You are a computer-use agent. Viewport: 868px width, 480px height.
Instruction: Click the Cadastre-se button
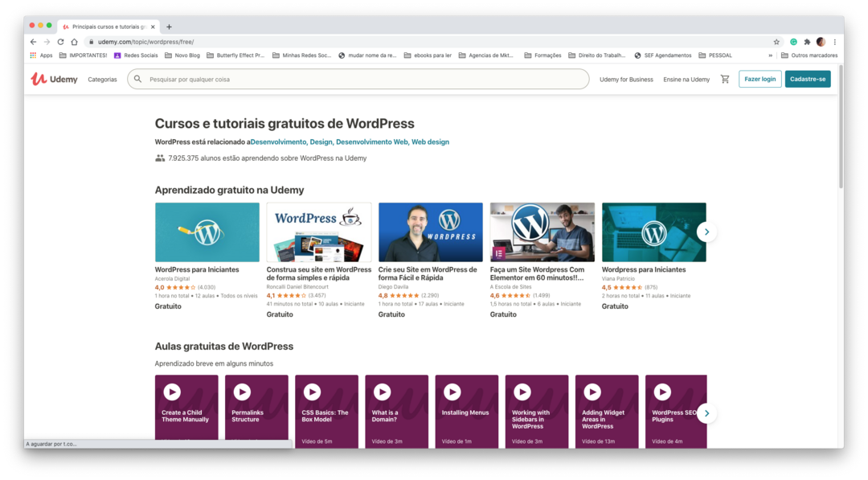tap(808, 79)
